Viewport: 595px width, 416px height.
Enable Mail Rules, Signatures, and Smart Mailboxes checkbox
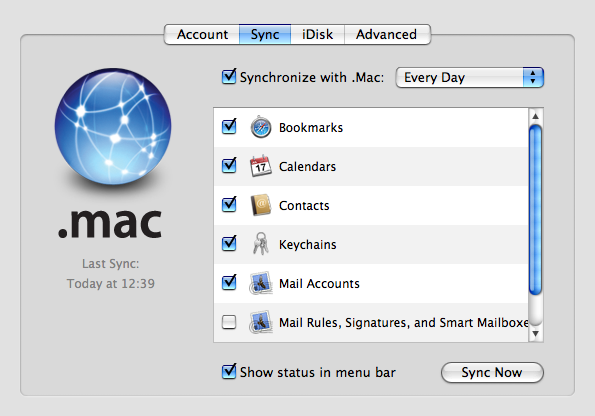pos(229,322)
